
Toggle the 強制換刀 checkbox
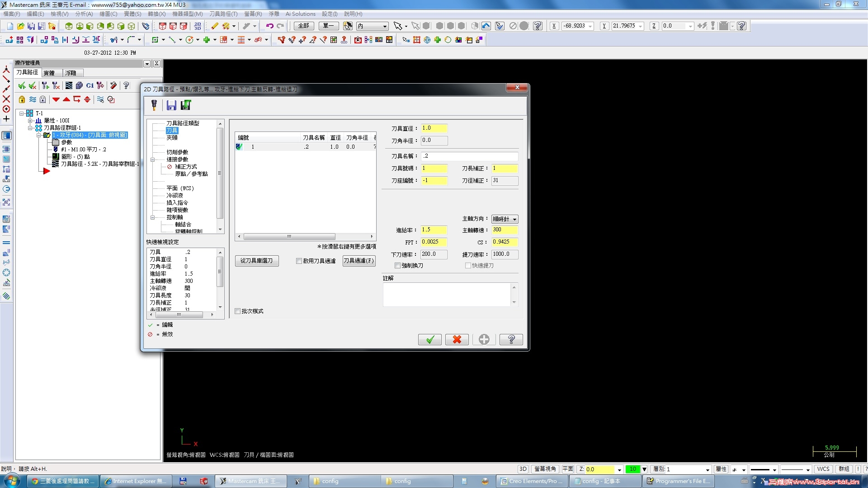pos(397,266)
